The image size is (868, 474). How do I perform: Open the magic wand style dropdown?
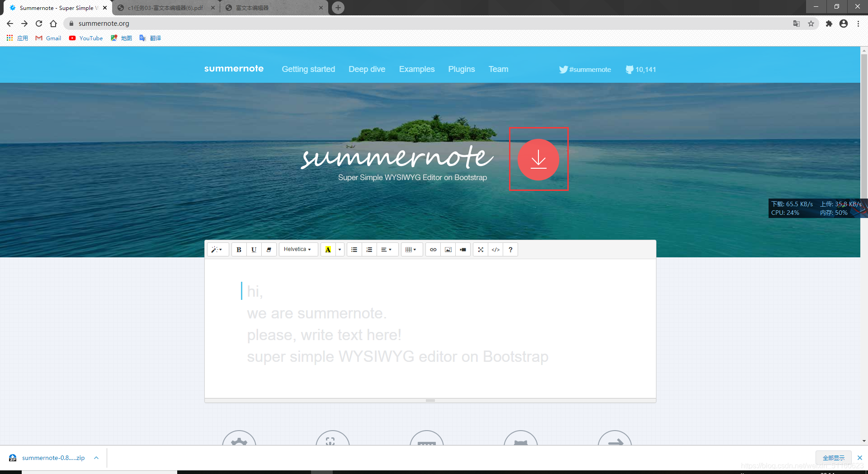pyautogui.click(x=217, y=250)
